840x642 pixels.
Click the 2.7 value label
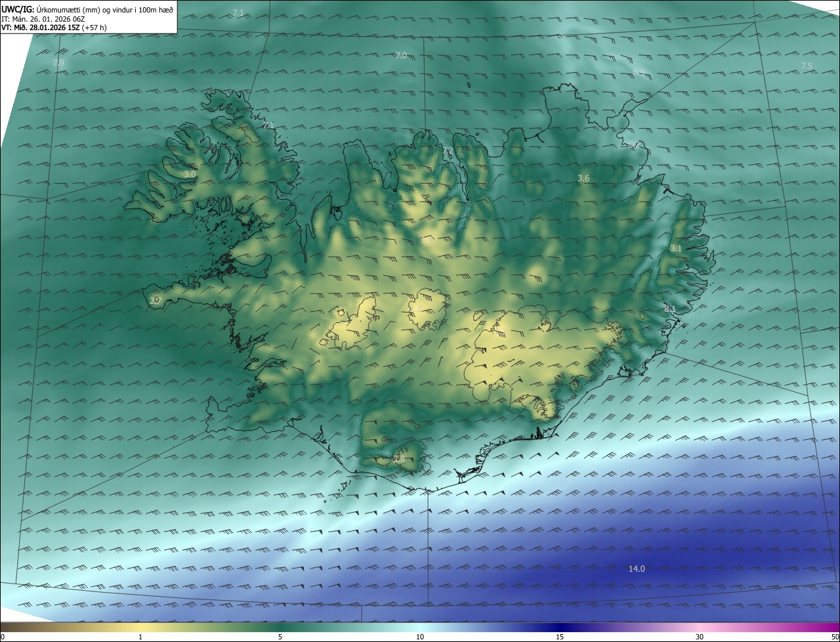156,301
